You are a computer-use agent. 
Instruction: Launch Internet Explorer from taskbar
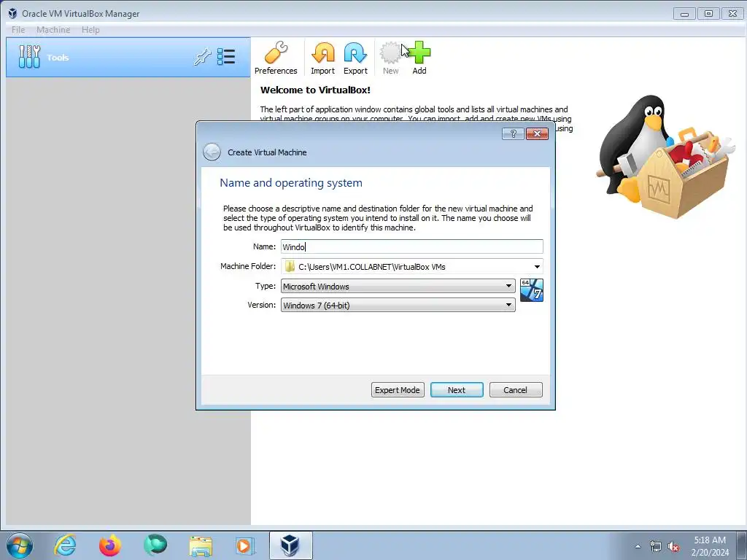click(x=65, y=545)
